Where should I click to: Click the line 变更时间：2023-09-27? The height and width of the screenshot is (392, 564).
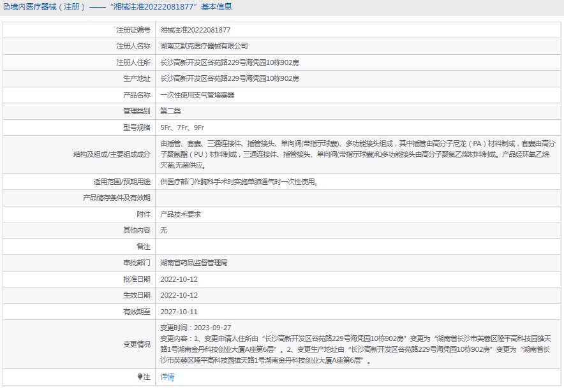196,328
